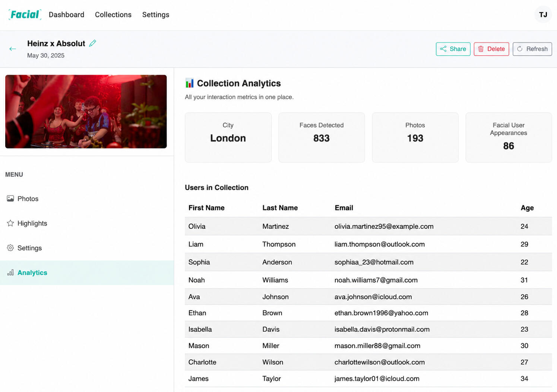Edit collection name with the pencil icon
The image size is (557, 392).
[x=92, y=43]
